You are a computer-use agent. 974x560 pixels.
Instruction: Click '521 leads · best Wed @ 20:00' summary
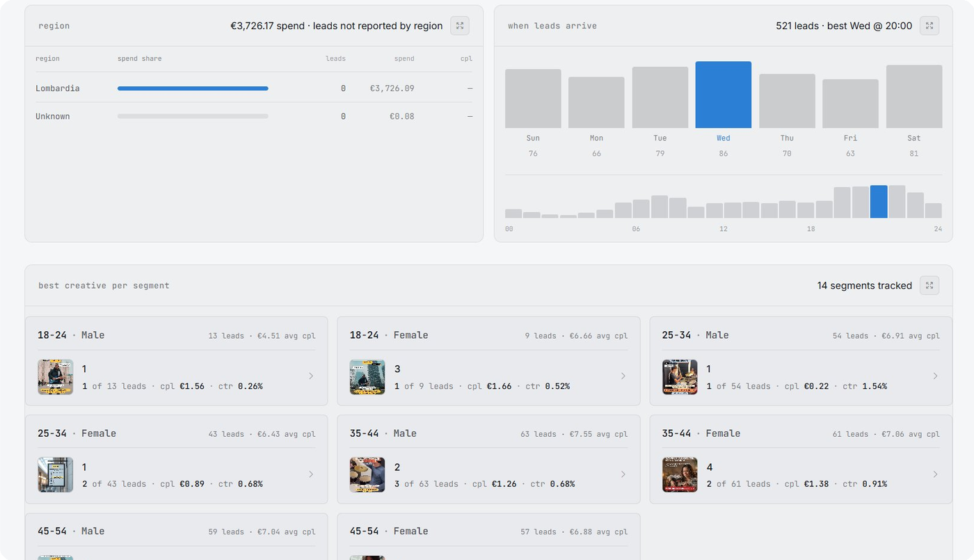pyautogui.click(x=844, y=26)
